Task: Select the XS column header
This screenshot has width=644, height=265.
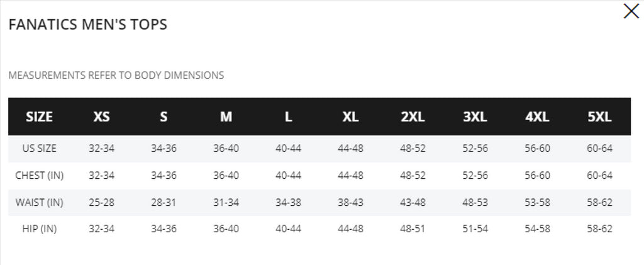Action: (101, 117)
